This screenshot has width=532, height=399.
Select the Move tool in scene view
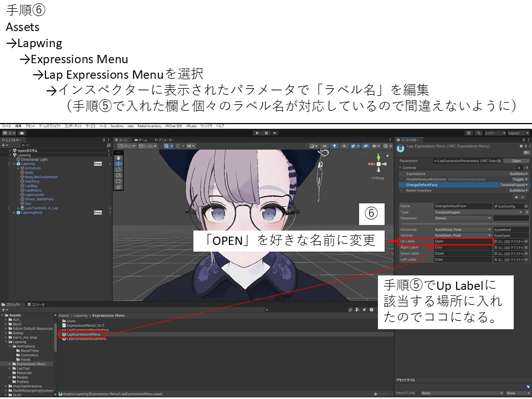tap(118, 163)
